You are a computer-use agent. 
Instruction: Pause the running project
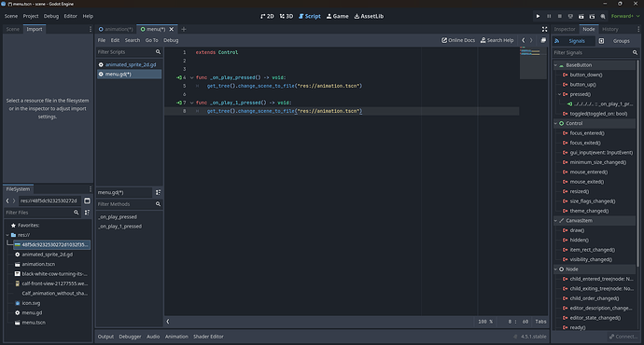tap(549, 16)
